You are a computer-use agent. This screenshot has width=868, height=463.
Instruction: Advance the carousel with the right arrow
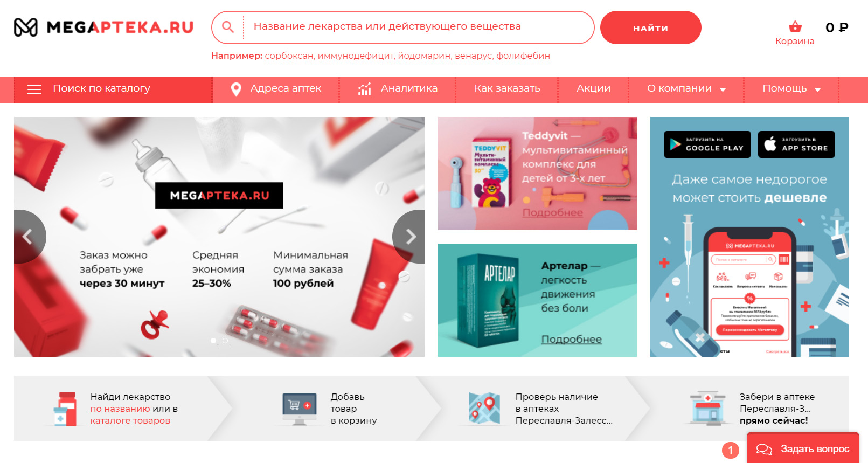click(x=409, y=237)
